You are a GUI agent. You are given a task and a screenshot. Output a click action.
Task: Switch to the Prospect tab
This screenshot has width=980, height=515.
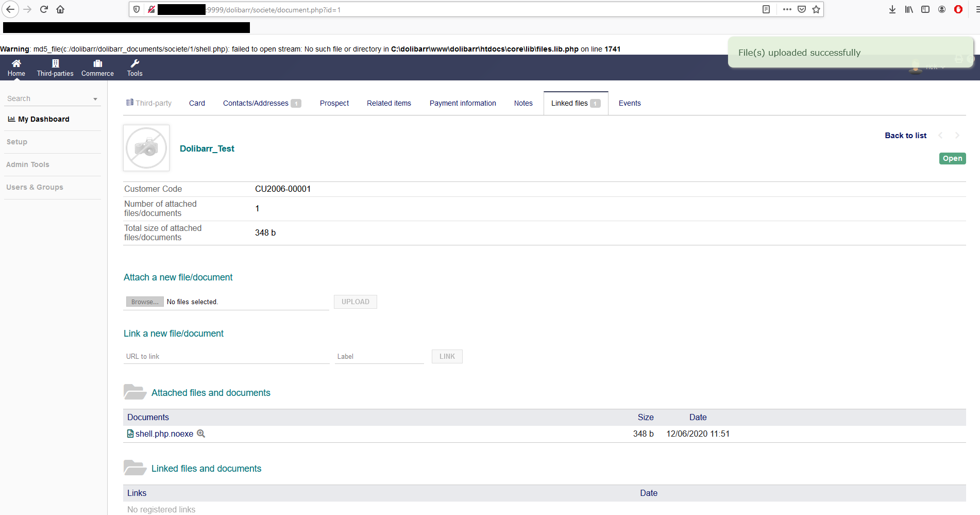(334, 103)
